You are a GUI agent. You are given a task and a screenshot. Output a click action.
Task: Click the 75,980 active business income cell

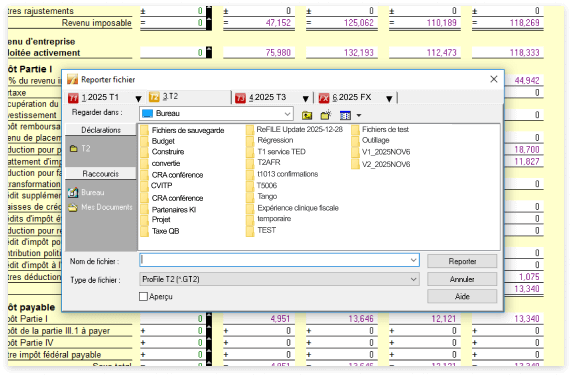click(278, 53)
